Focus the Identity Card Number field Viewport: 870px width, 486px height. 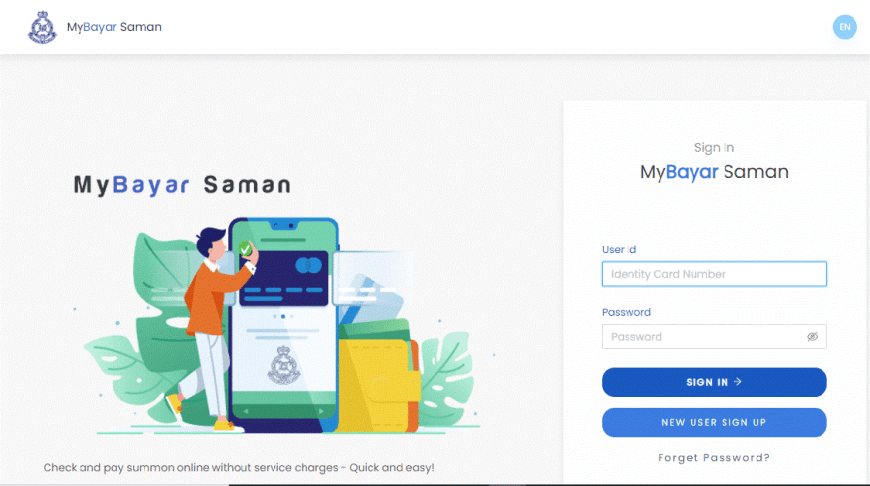pos(714,274)
